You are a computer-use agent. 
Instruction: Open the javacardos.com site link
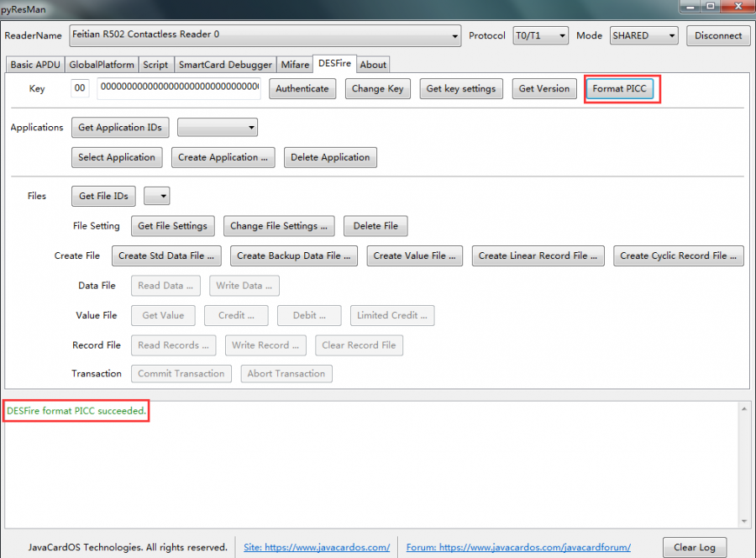point(317,547)
